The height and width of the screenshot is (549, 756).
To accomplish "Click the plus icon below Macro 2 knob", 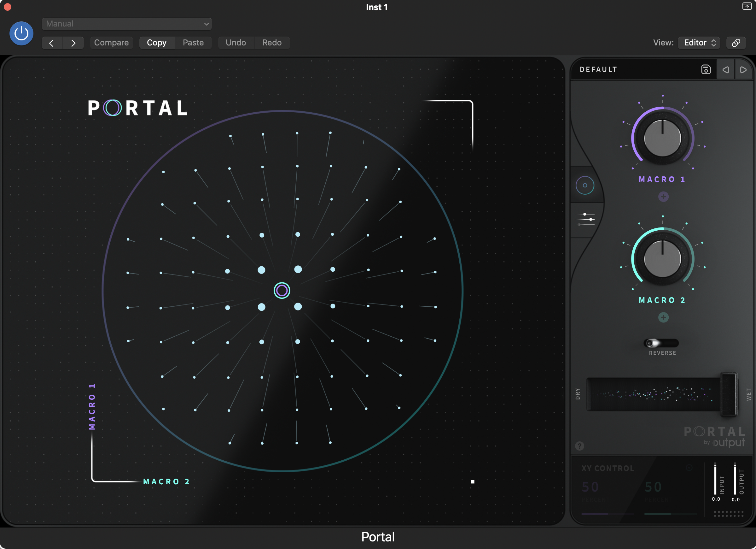I will (663, 317).
